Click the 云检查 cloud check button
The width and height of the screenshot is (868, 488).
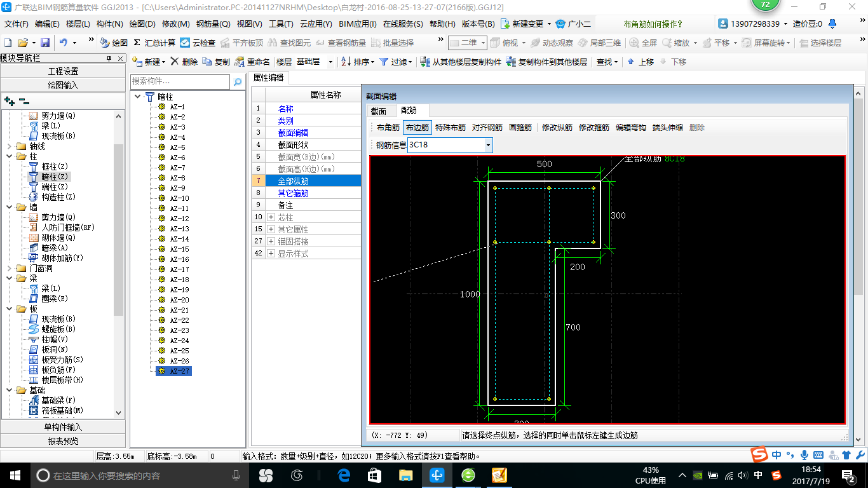tap(198, 43)
